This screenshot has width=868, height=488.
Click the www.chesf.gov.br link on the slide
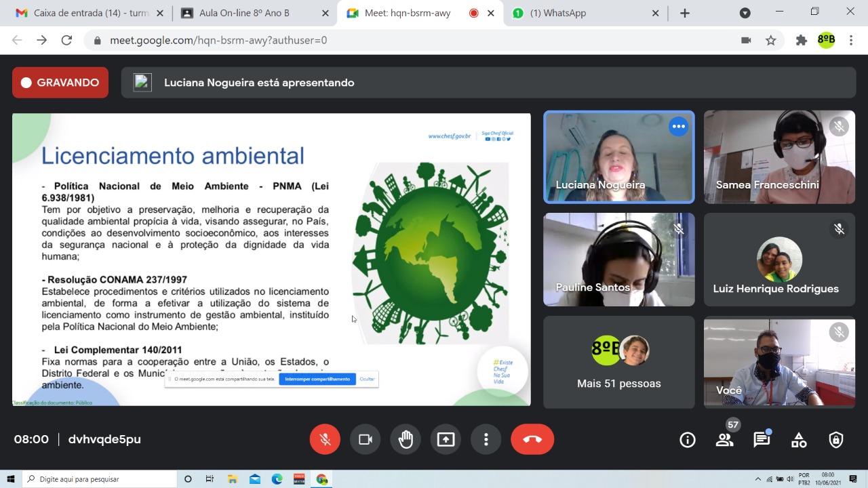pyautogui.click(x=450, y=136)
